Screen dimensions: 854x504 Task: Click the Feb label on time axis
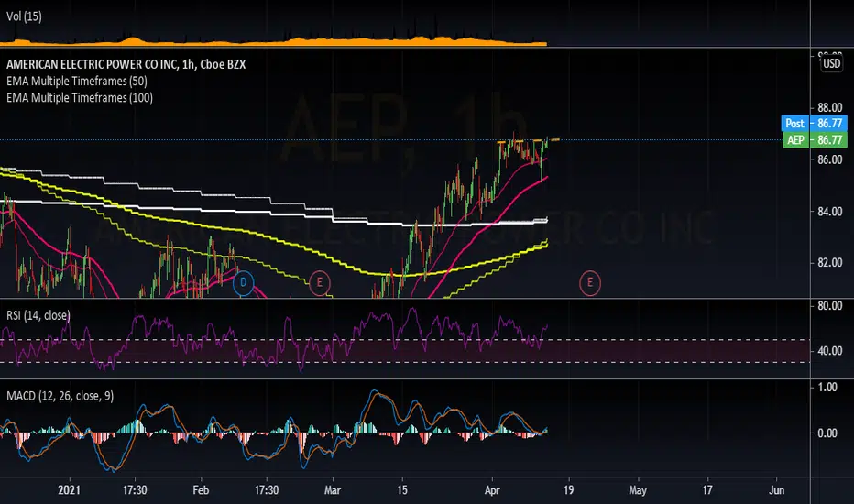click(201, 490)
